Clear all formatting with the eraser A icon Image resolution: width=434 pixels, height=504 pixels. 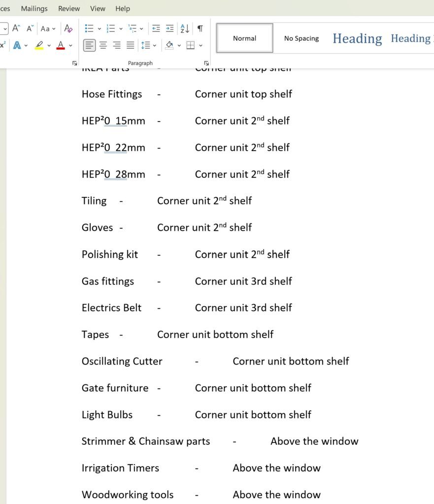click(68, 28)
